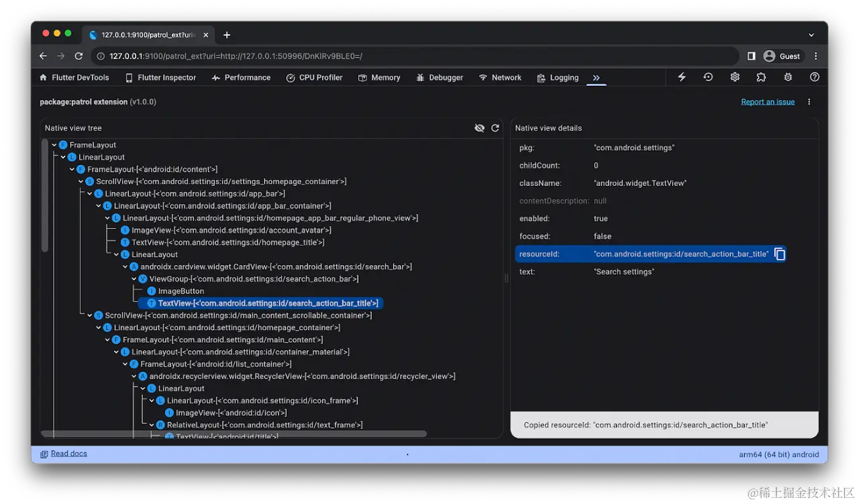This screenshot has width=859, height=504.
Task: Click the horizontal scrollbar of view tree
Action: pos(234,434)
